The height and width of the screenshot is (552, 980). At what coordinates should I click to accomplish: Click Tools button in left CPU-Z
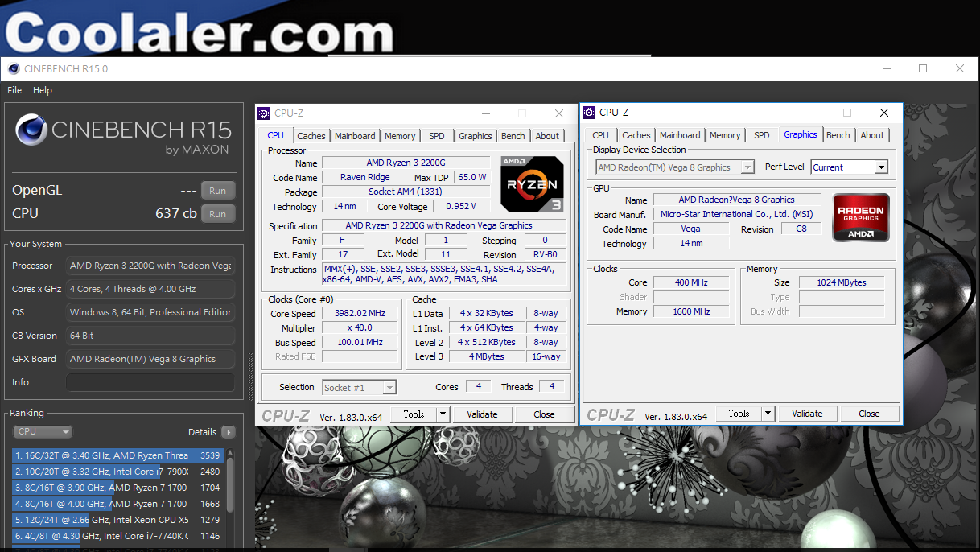point(414,414)
